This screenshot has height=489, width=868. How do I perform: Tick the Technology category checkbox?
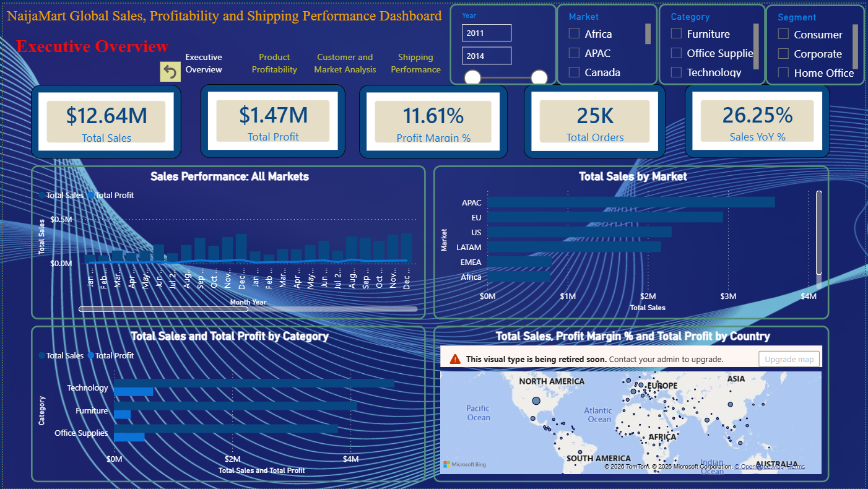(x=676, y=72)
